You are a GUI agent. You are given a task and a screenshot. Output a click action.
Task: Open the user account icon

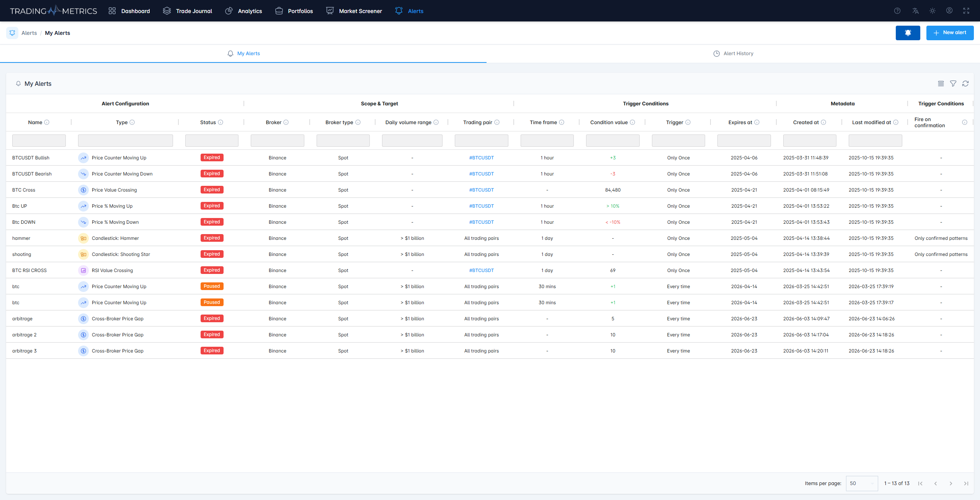click(949, 11)
